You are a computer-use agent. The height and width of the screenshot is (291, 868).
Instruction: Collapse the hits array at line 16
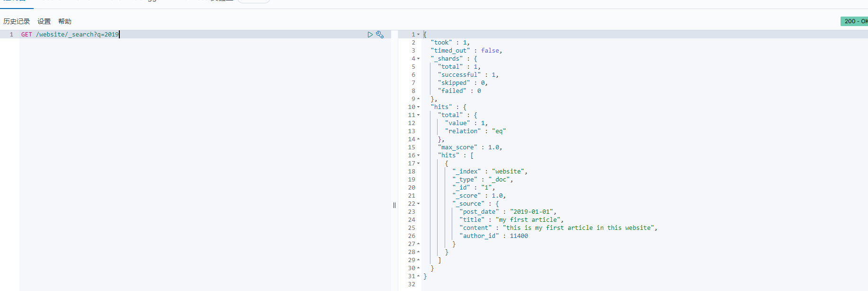click(x=419, y=155)
